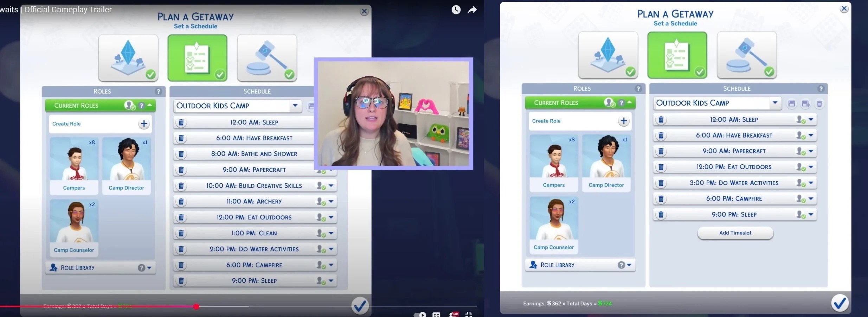Expand role options for 6:00 PM Campfire, right panel
Screen dimensions: 868x317
point(811,199)
